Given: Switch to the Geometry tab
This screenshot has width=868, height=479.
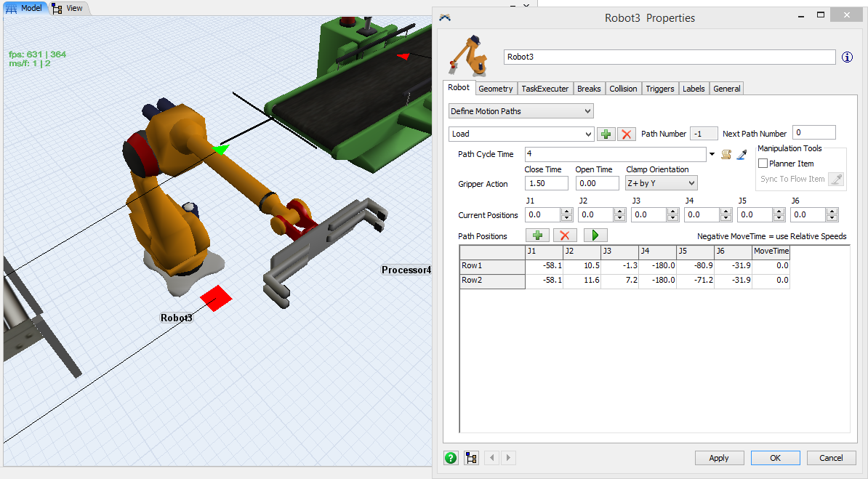Looking at the screenshot, I should point(496,89).
